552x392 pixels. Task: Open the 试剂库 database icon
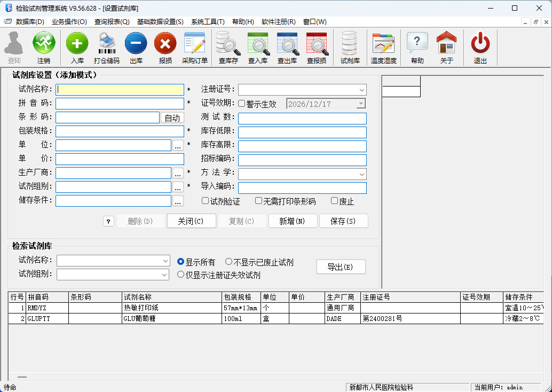click(350, 43)
